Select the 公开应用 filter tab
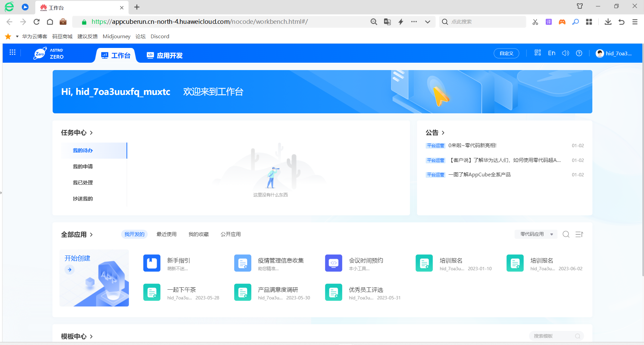Screen dimensions: 644x345 click(231, 234)
